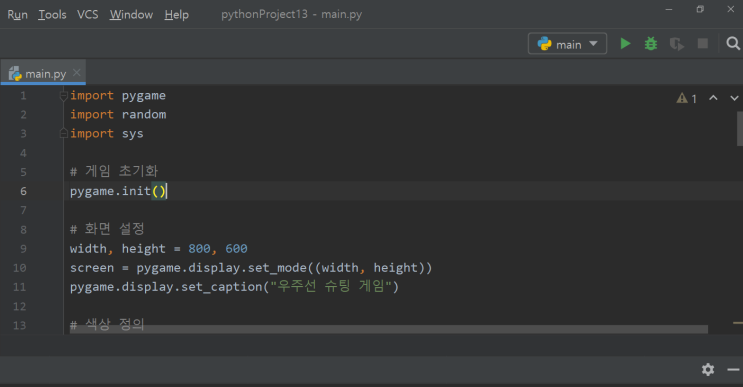Image resolution: width=743 pixels, height=387 pixels.
Task: Click the warning indicator showing 1 problem
Action: [x=687, y=98]
